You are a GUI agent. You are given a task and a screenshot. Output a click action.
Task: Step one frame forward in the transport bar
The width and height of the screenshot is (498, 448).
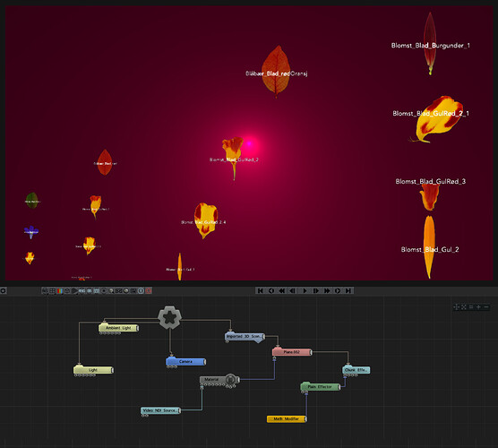coord(315,290)
